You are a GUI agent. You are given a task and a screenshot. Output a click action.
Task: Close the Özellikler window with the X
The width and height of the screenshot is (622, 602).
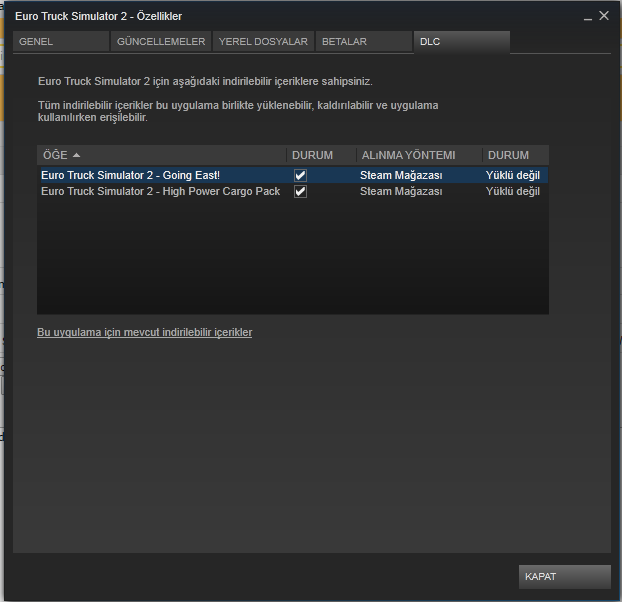604,16
